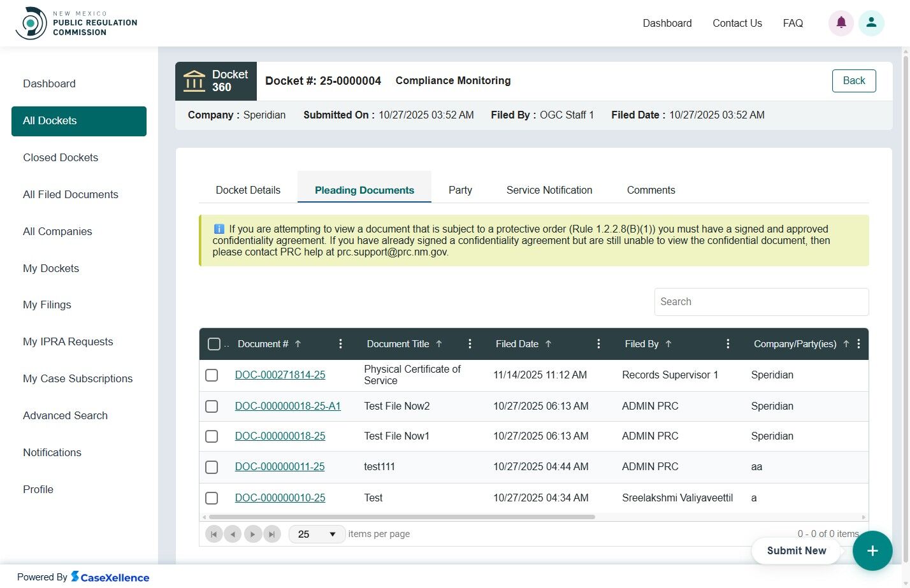Open Document # column menu
Screen dimensions: 910x588
point(340,344)
